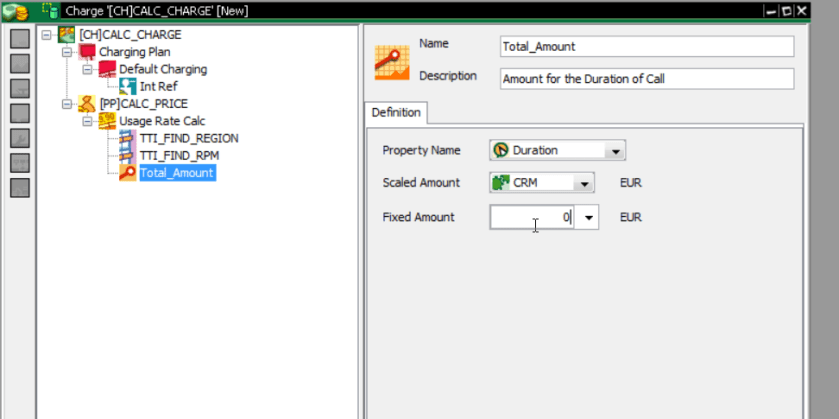Image resolution: width=839 pixels, height=419 pixels.
Task: Collapse the [PP]CALC_PRICE branch
Action: [67, 104]
